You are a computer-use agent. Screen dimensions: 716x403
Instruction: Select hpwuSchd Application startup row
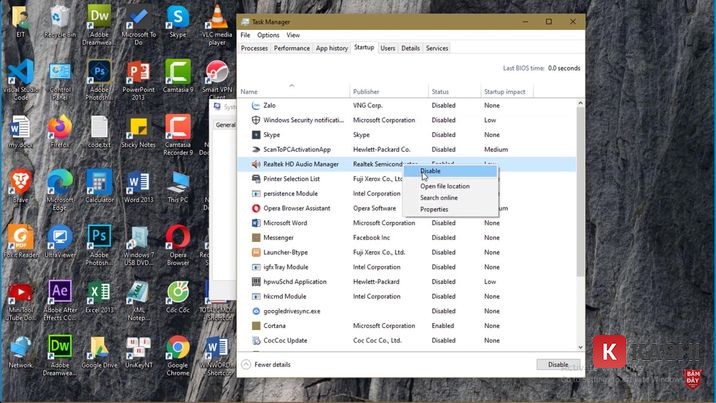tap(406, 282)
